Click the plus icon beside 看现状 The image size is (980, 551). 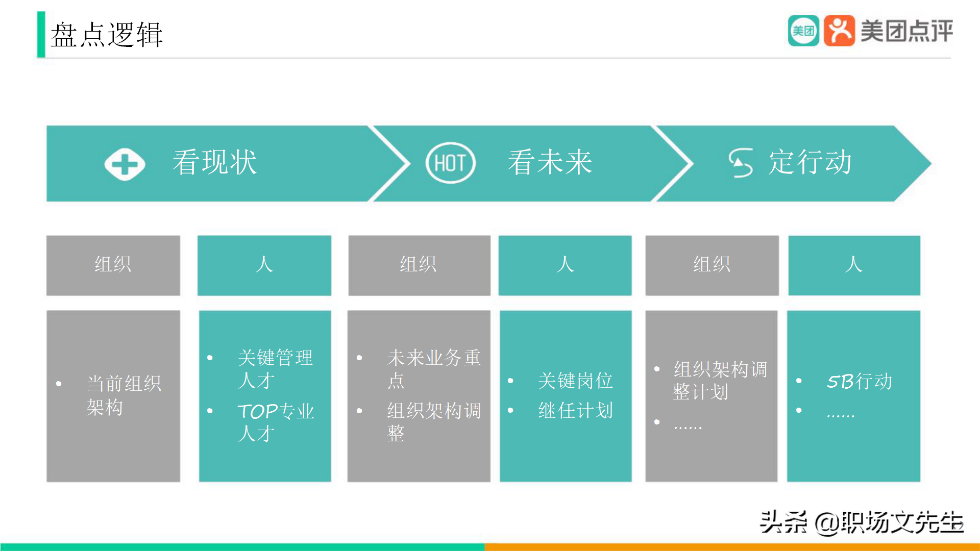[x=125, y=164]
